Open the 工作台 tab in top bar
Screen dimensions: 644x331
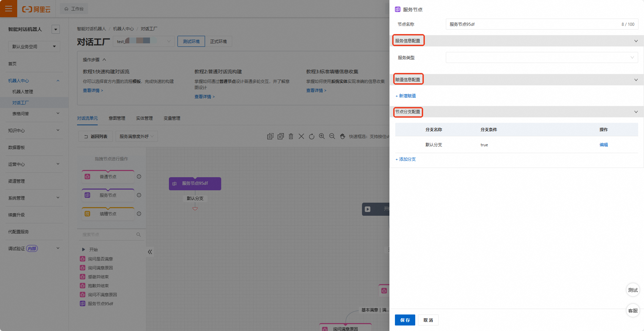coord(74,9)
